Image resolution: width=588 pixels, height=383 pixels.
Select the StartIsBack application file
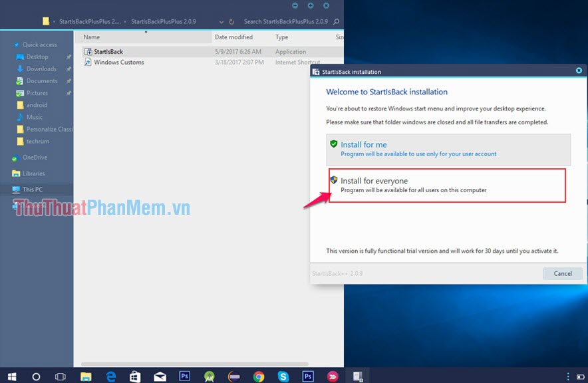[107, 51]
